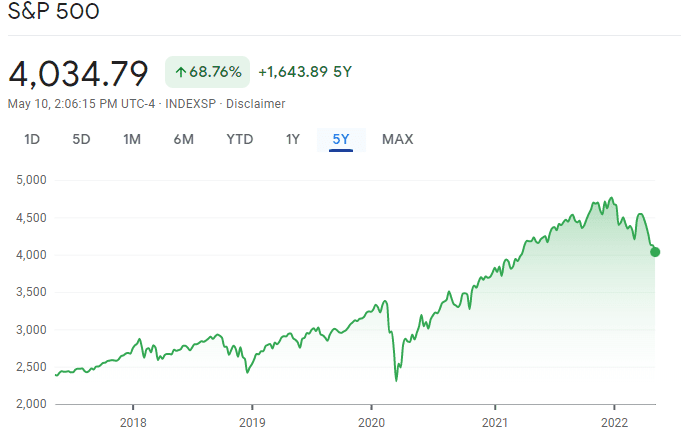The width and height of the screenshot is (681, 439).
Task: Click the 2020 x-axis label
Action: (x=371, y=421)
